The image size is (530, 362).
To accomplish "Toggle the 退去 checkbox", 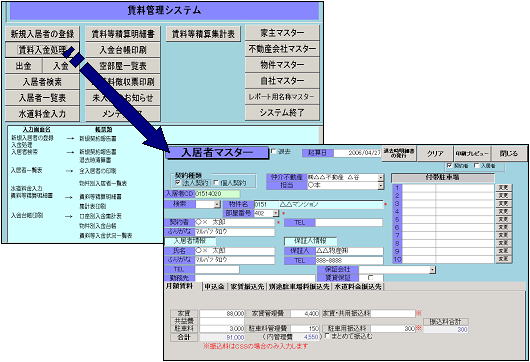I will [x=273, y=152].
